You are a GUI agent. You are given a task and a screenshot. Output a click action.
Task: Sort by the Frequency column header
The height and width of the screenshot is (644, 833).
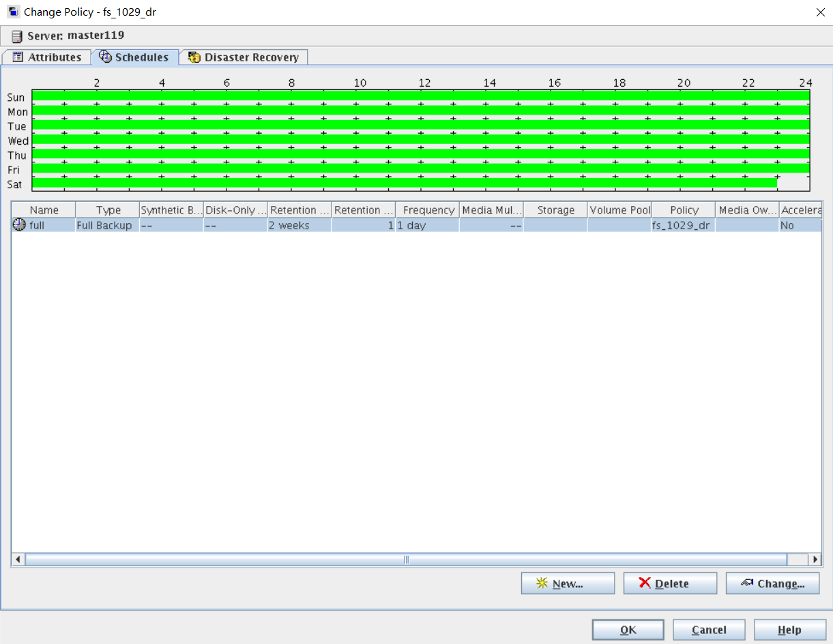pyautogui.click(x=428, y=210)
